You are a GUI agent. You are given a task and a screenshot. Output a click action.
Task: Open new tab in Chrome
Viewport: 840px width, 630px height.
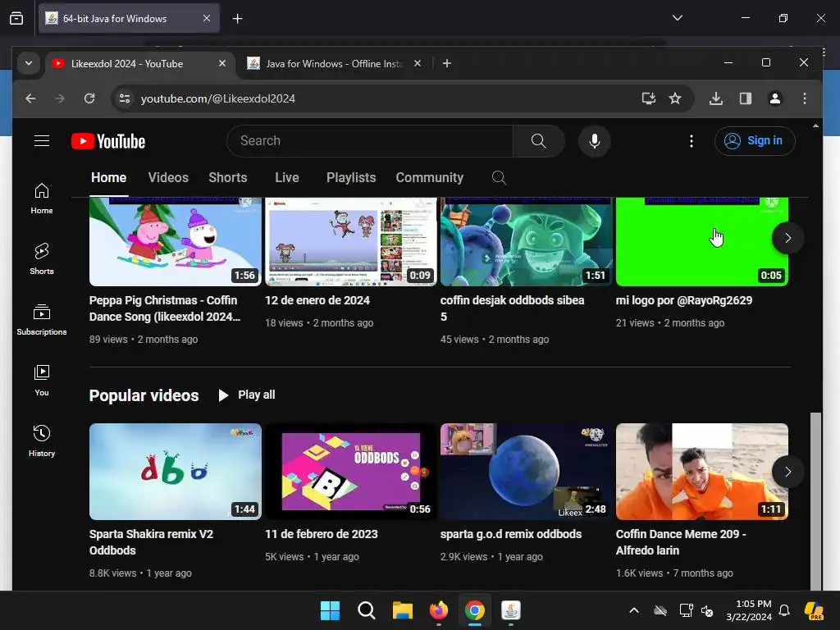(447, 63)
